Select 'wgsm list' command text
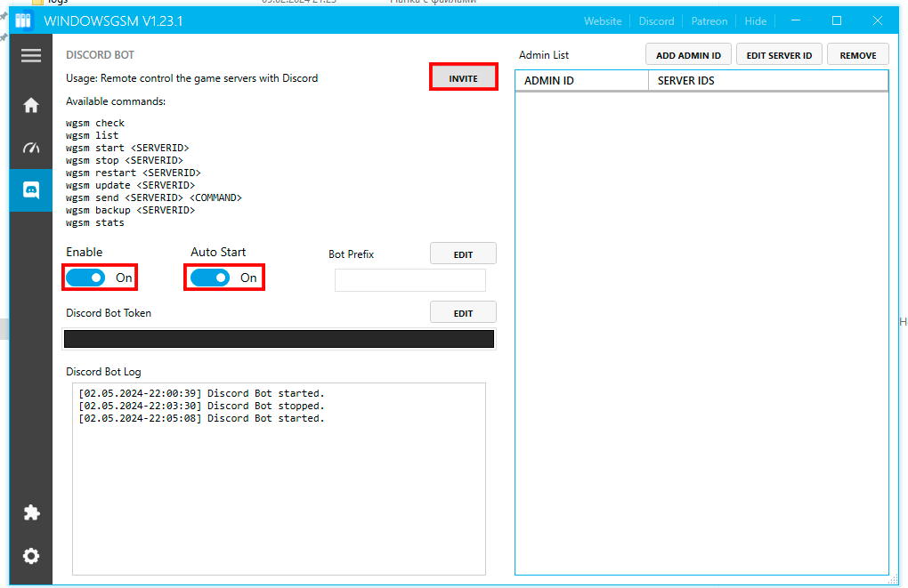 [92, 135]
